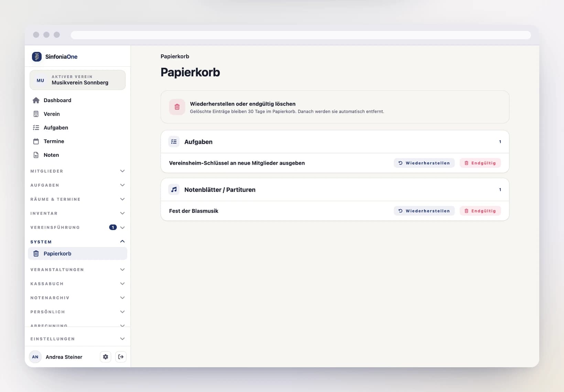Restore Fest der Blasmusik
The width and height of the screenshot is (564, 392).
click(424, 211)
